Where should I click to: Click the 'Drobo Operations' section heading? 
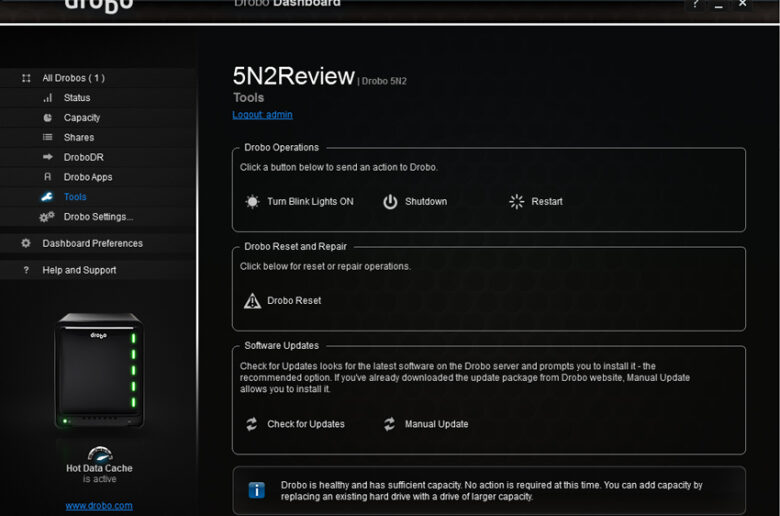click(x=282, y=147)
